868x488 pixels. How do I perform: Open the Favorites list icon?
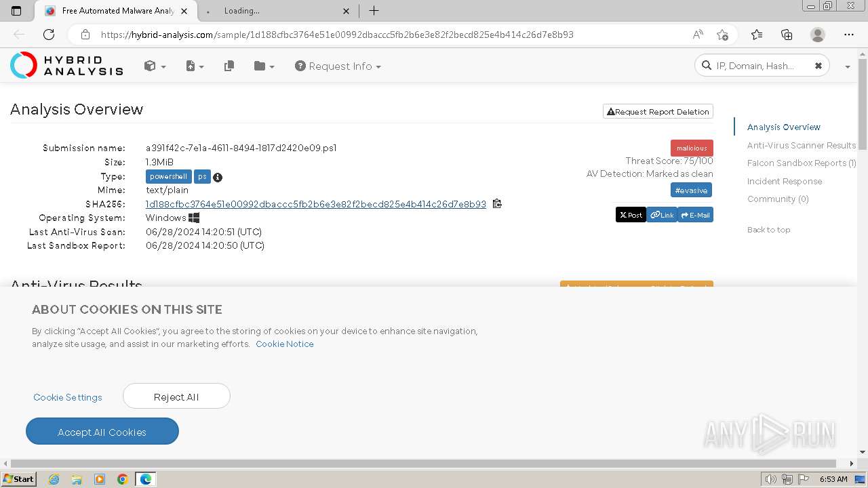[x=757, y=35]
